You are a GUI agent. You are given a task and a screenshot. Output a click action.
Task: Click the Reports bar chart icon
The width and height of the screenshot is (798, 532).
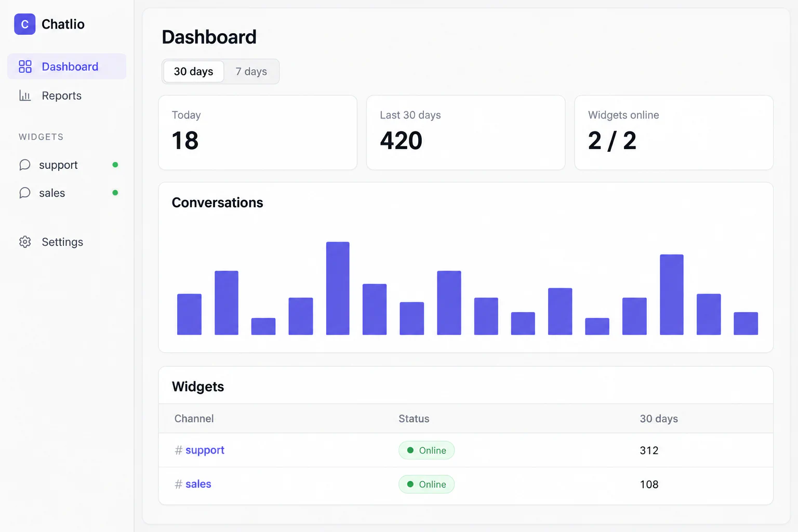25,96
